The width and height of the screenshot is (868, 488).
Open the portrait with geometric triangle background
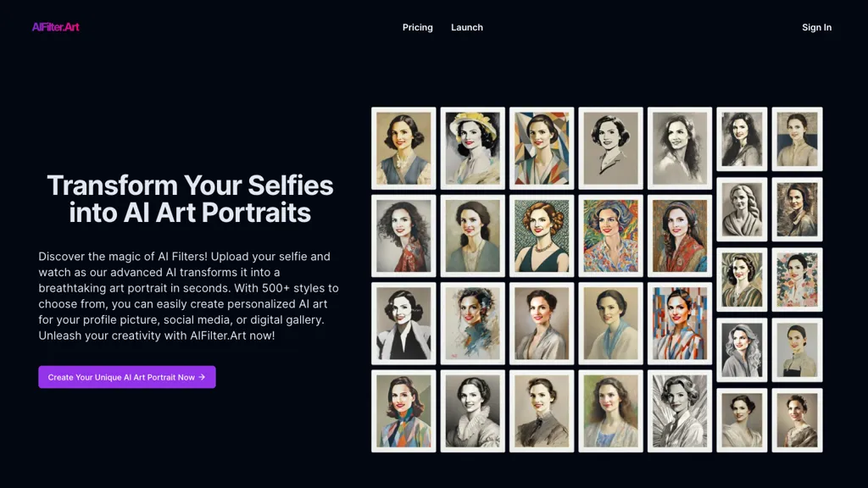(542, 148)
